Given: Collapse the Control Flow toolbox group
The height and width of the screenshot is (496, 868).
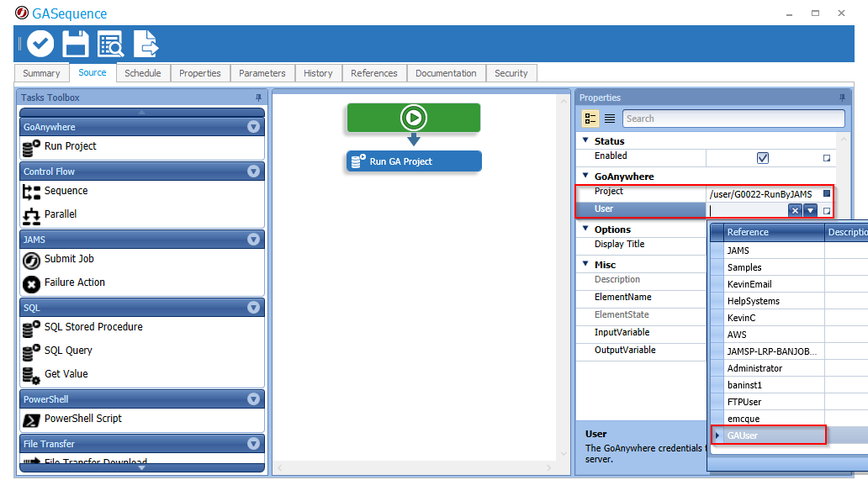Looking at the screenshot, I should [x=253, y=171].
